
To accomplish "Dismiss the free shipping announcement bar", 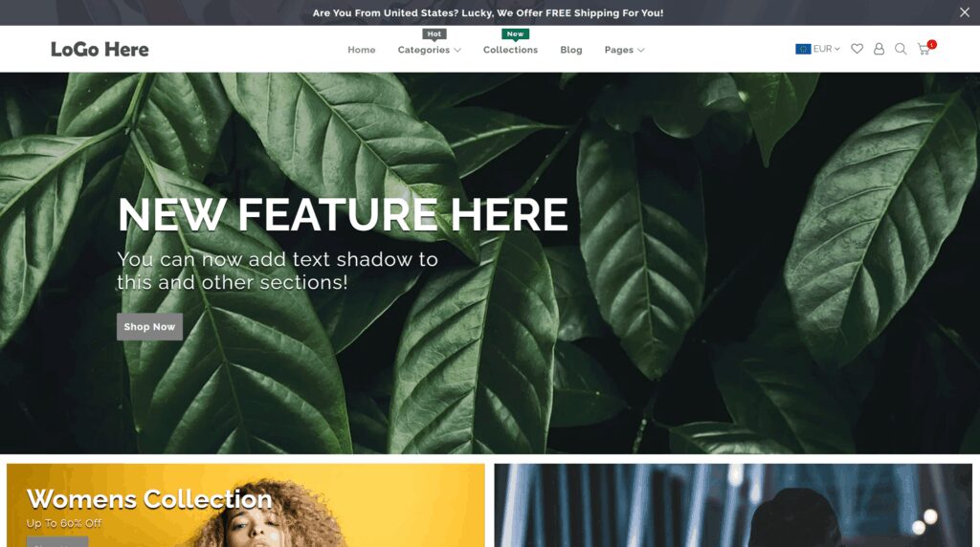I will coord(965,12).
